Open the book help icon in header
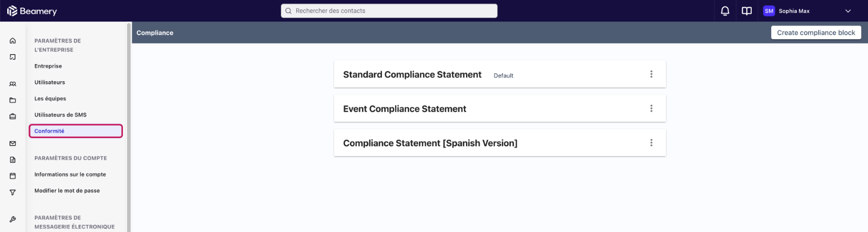Screen dimensions: 868x232 [x=747, y=11]
